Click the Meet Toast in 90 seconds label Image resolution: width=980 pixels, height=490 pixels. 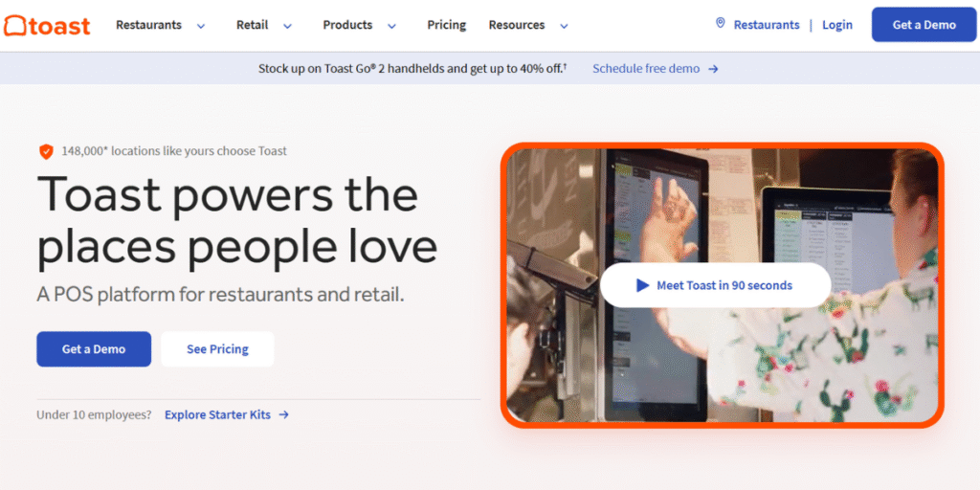pos(724,285)
